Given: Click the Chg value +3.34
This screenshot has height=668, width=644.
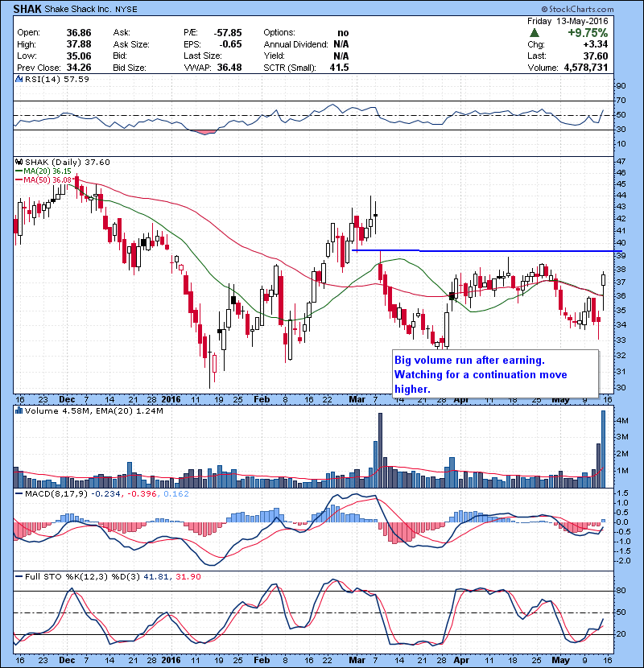Looking at the screenshot, I should point(596,44).
